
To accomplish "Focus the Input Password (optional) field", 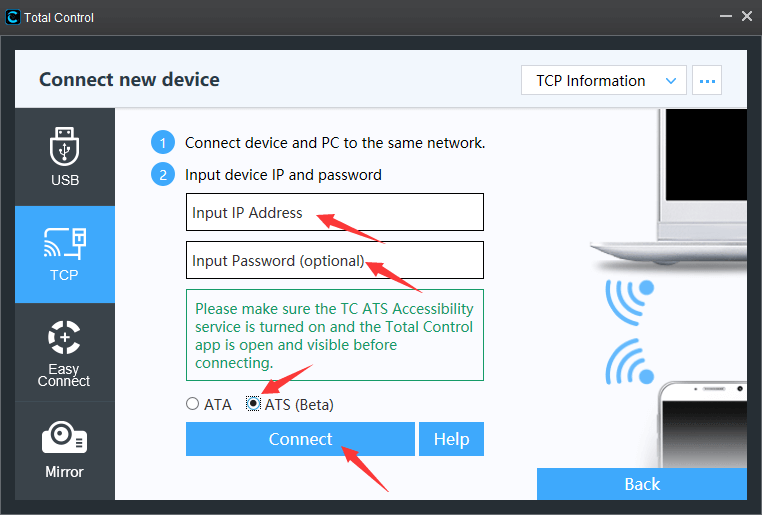I will pyautogui.click(x=335, y=260).
